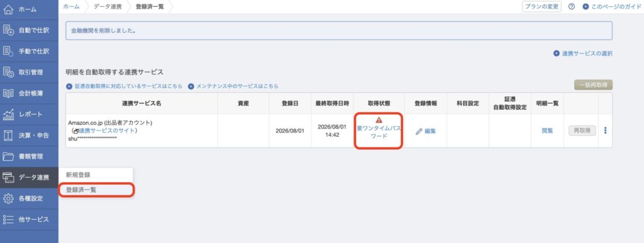Click the help question mark icon
Viewport: 644px width, 243px height.
pyautogui.click(x=571, y=6)
